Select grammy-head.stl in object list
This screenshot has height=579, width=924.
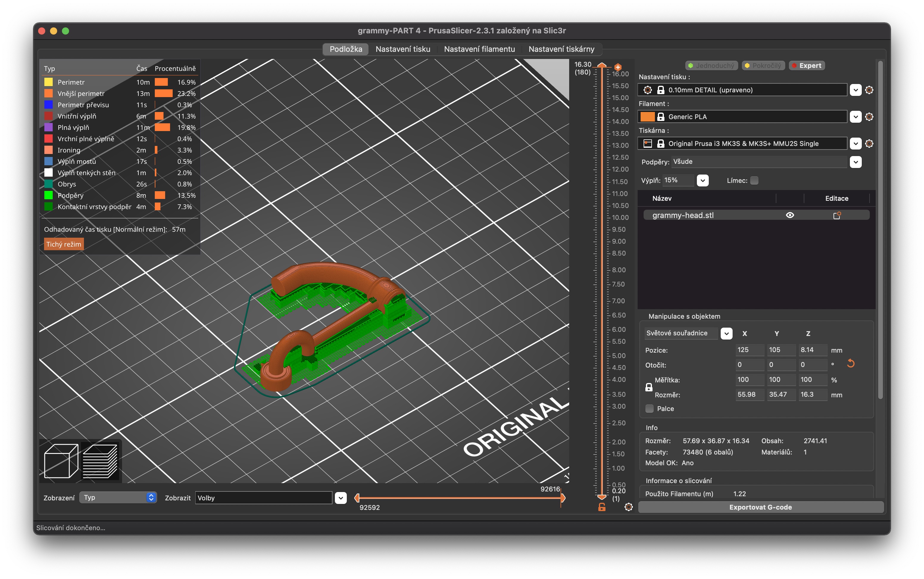point(756,215)
